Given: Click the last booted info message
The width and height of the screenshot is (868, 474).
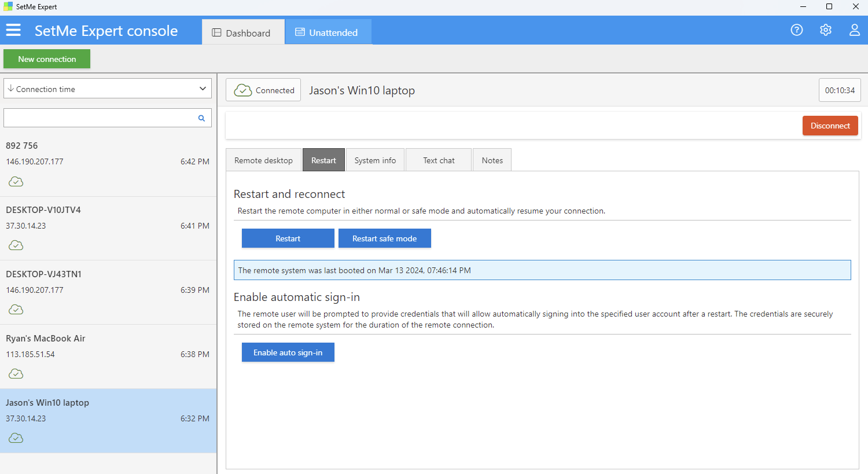Looking at the screenshot, I should 542,270.
